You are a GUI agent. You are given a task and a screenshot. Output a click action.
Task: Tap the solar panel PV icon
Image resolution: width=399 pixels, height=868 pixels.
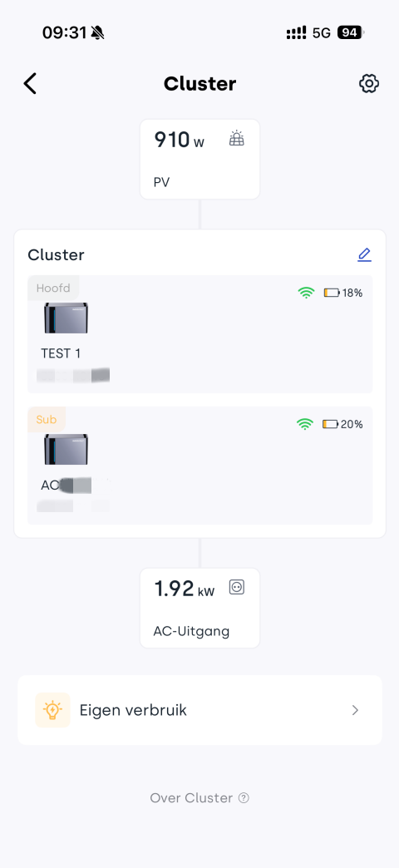[x=237, y=138]
